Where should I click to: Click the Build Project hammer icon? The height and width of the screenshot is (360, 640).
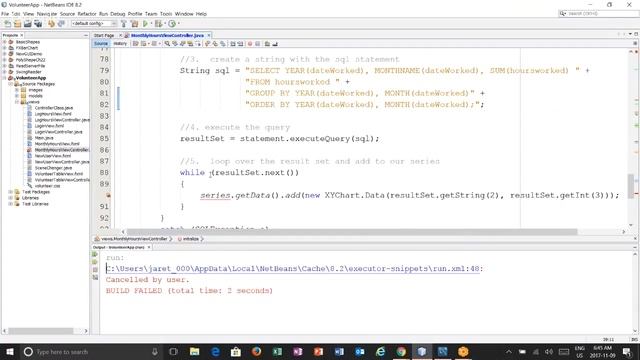pos(124,24)
